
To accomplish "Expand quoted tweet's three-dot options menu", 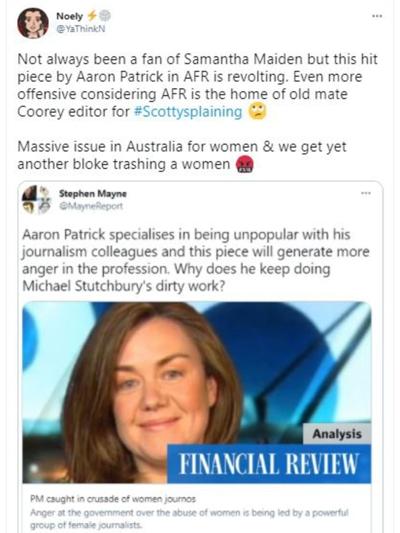I will click(x=365, y=193).
